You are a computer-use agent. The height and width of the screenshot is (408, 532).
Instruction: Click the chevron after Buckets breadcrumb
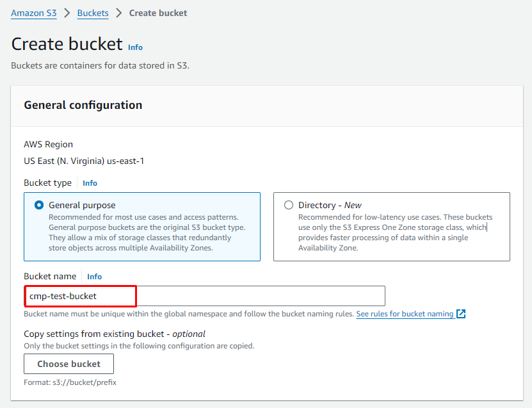118,13
